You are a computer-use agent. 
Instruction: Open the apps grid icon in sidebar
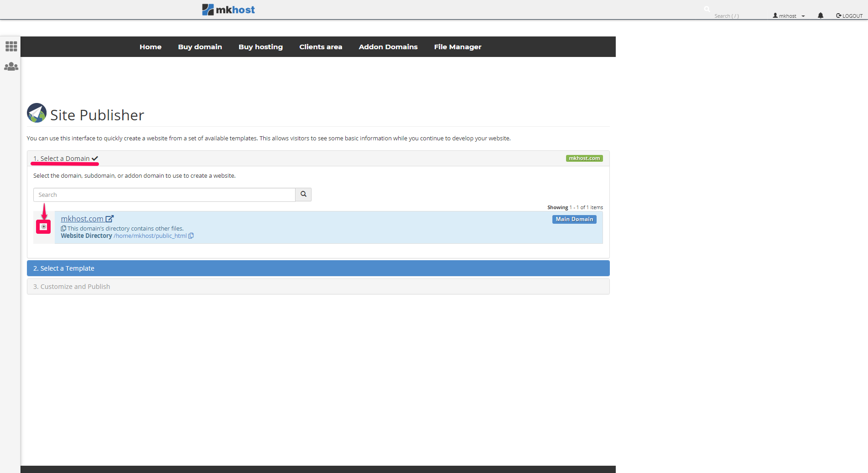pyautogui.click(x=11, y=46)
